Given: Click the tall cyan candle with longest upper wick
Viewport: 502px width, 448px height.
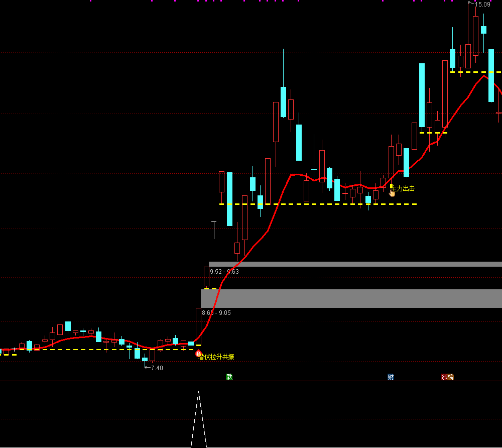Looking at the screenshot, I should [283, 102].
